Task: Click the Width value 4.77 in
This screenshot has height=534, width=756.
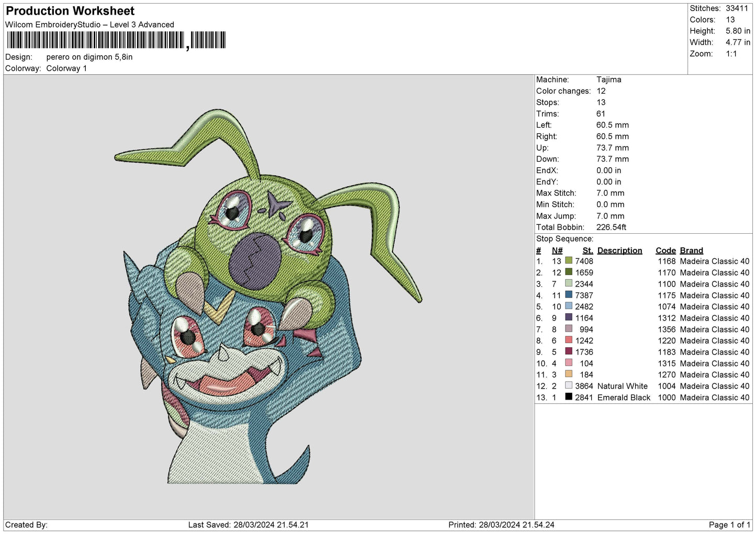Action: (738, 42)
